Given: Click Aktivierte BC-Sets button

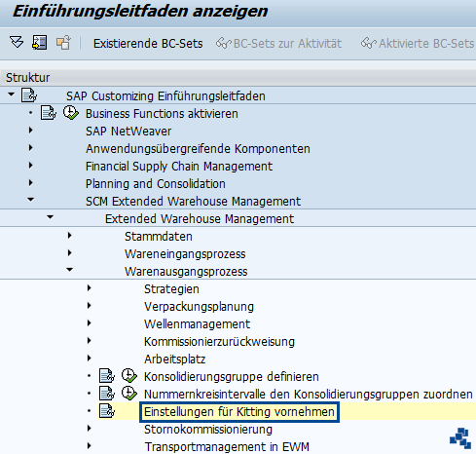Looking at the screenshot, I should click(426, 44).
